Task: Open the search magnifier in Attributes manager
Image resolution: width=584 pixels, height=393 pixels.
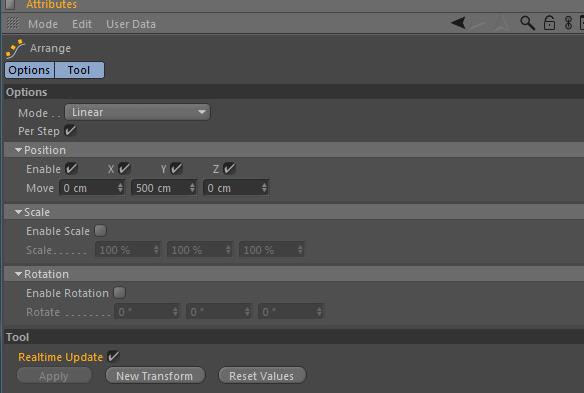Action: click(x=527, y=23)
